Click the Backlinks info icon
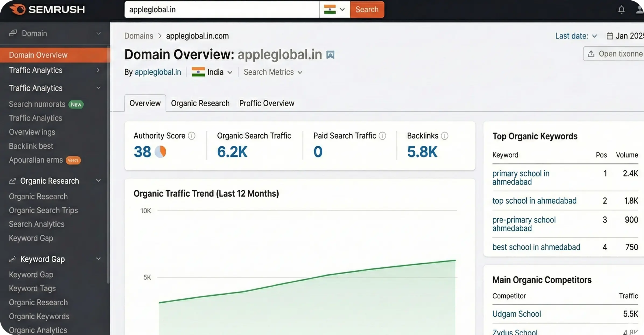The height and width of the screenshot is (335, 644). tap(444, 136)
